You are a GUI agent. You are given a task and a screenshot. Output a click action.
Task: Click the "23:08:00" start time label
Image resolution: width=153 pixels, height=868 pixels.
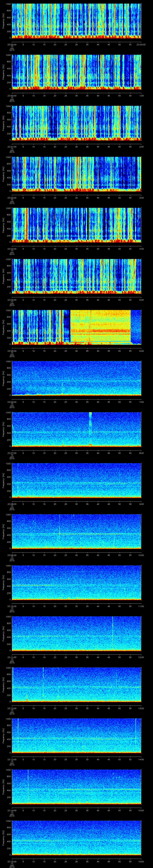pyautogui.click(x=12, y=504)
